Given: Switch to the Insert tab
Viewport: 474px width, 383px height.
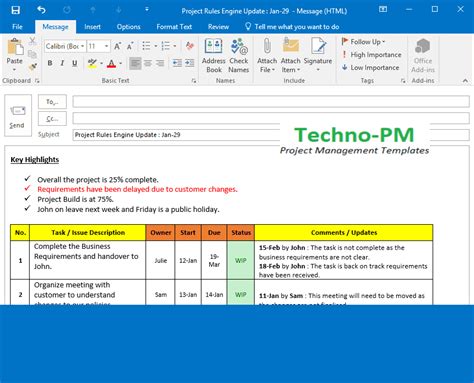Looking at the screenshot, I should [x=92, y=27].
